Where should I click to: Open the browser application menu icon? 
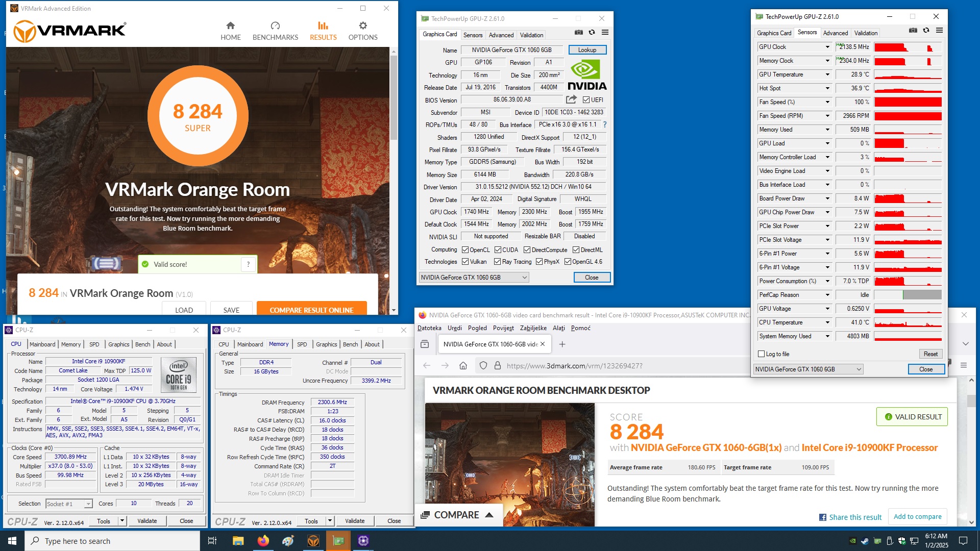click(x=964, y=365)
